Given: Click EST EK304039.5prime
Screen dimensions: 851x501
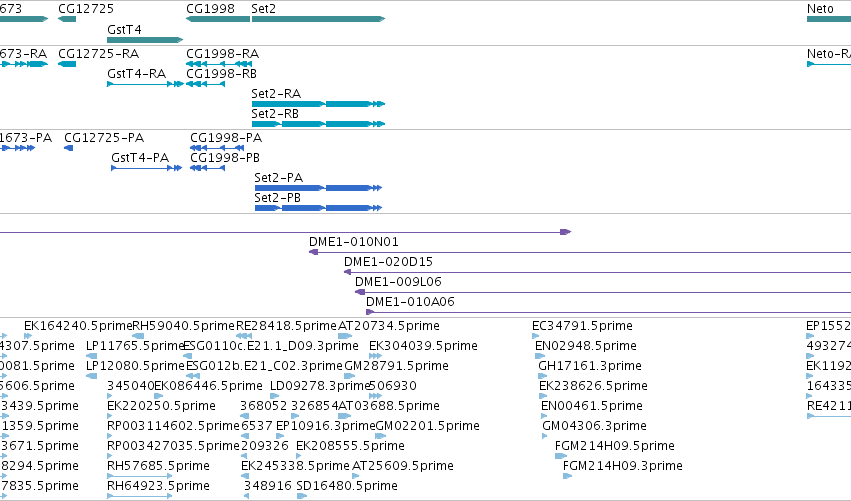Looking at the screenshot, I should [x=423, y=346].
